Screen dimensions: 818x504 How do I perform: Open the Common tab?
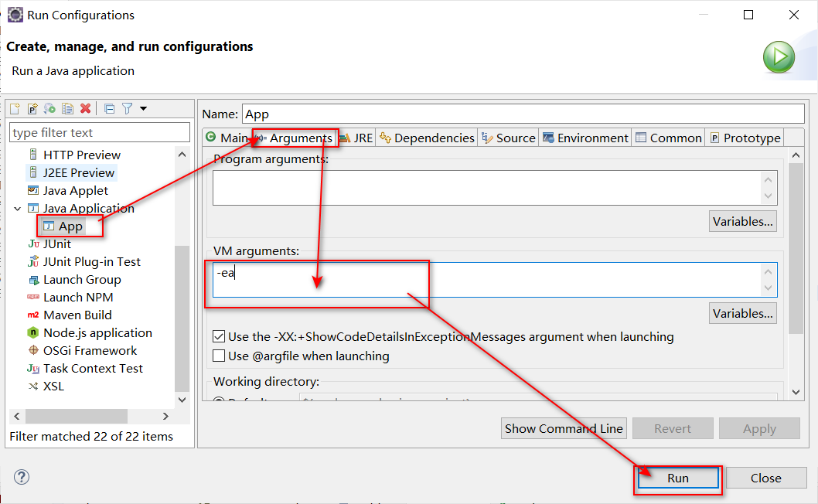point(668,137)
